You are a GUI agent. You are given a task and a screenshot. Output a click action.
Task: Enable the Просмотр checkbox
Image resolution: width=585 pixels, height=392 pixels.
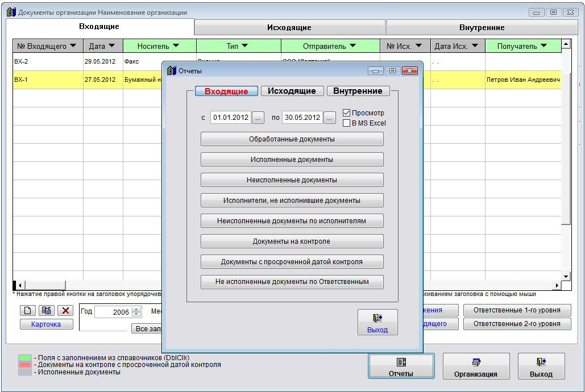point(347,112)
